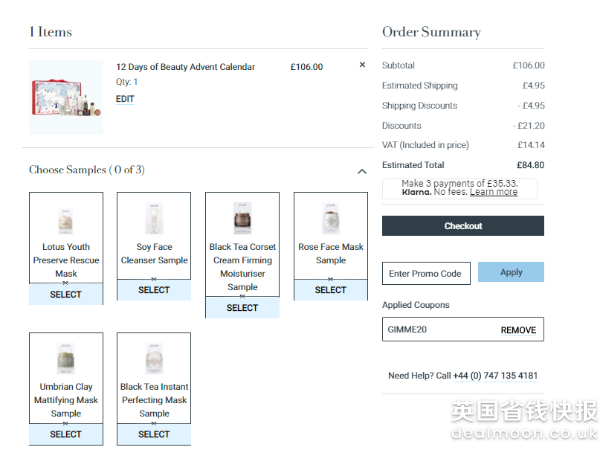
Task: Click the Subtotal £106.00 value
Action: (x=528, y=65)
